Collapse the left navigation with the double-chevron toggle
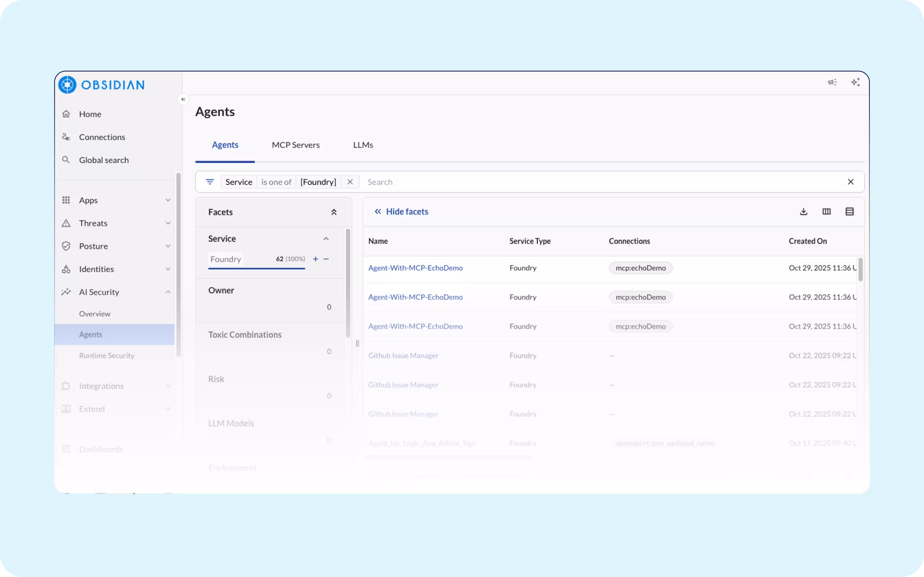The height and width of the screenshot is (577, 924). [x=183, y=99]
